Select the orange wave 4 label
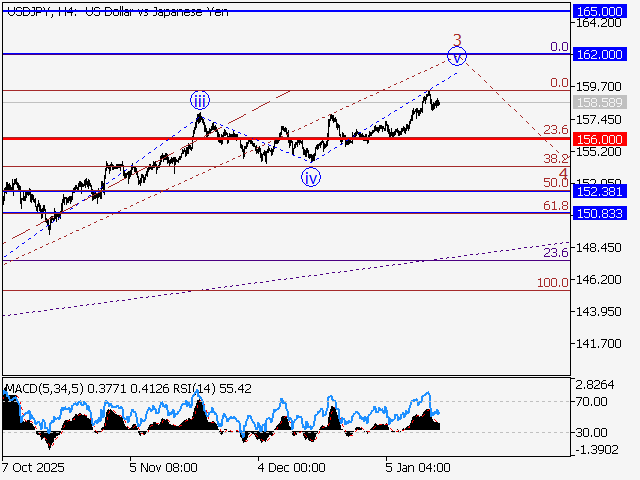The width and height of the screenshot is (640, 480). tap(563, 174)
